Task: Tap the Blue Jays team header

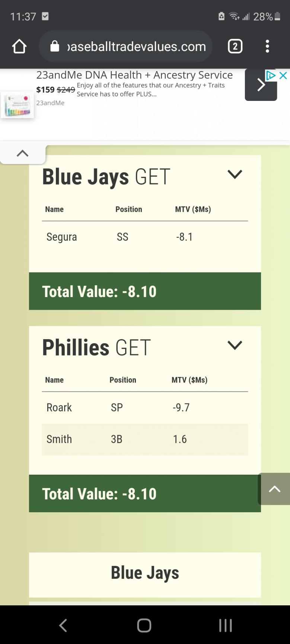Action: tap(145, 573)
